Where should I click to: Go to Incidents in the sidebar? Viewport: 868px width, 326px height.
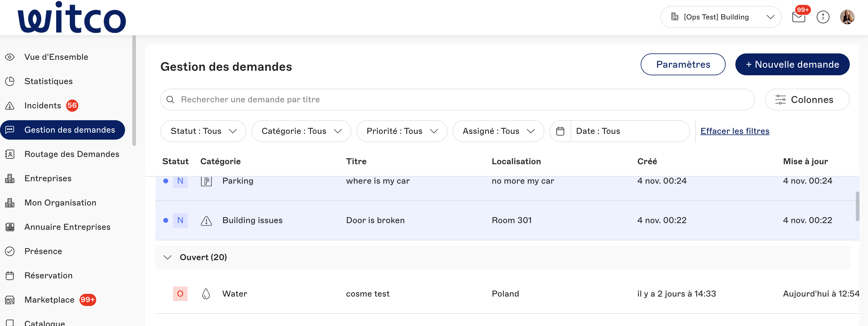coord(43,106)
